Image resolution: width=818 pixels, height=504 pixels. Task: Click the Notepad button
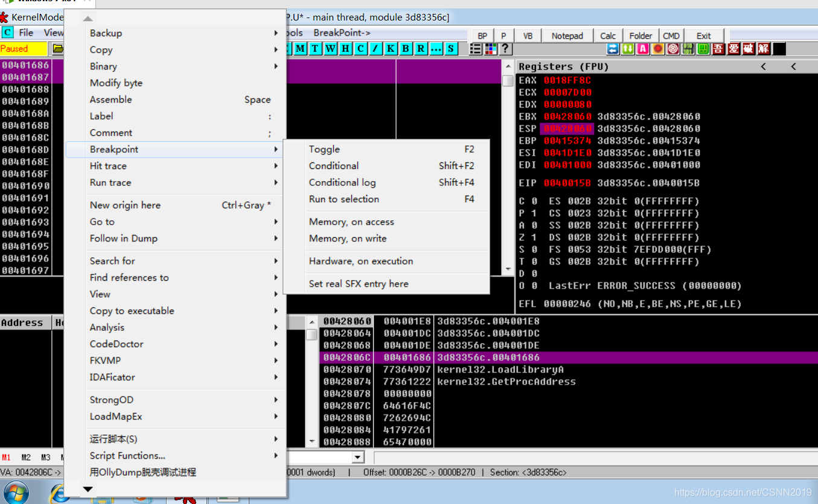click(x=567, y=36)
